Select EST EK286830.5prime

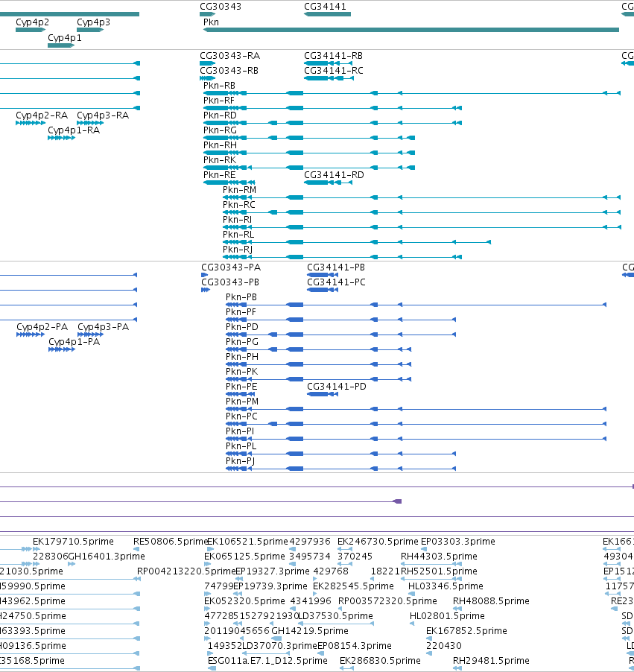(380, 660)
